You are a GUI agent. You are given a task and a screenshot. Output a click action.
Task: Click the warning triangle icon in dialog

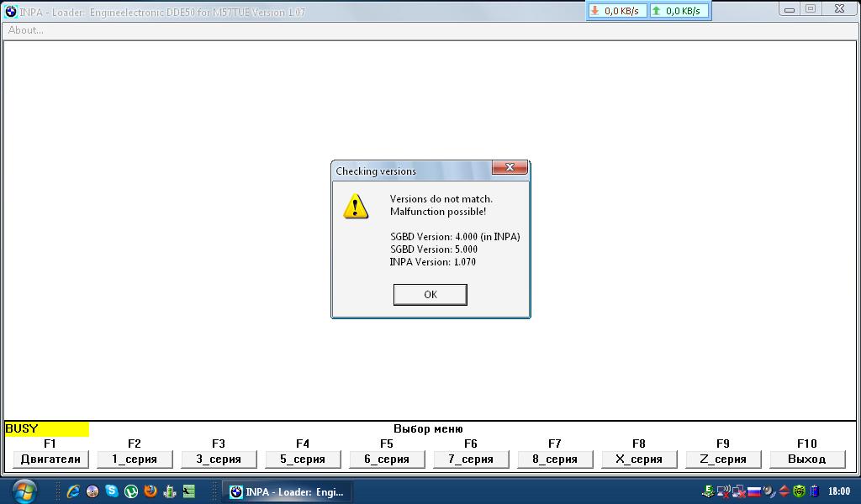pyautogui.click(x=356, y=206)
